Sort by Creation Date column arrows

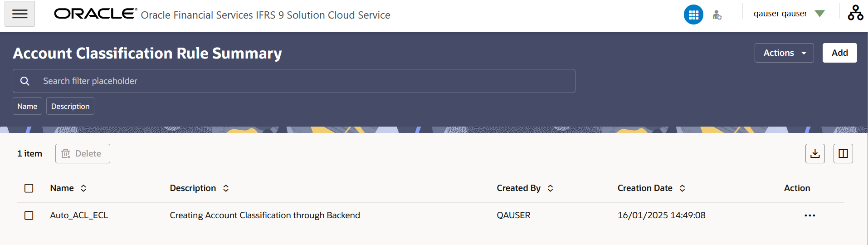coord(682,188)
